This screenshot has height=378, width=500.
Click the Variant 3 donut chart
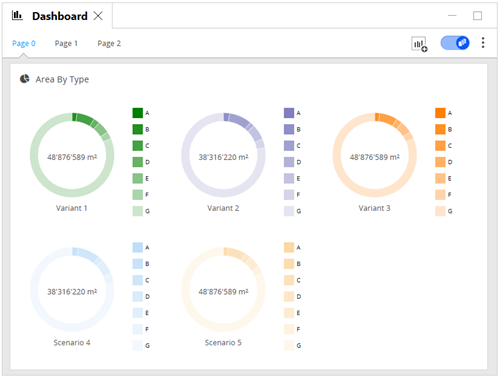click(x=375, y=155)
